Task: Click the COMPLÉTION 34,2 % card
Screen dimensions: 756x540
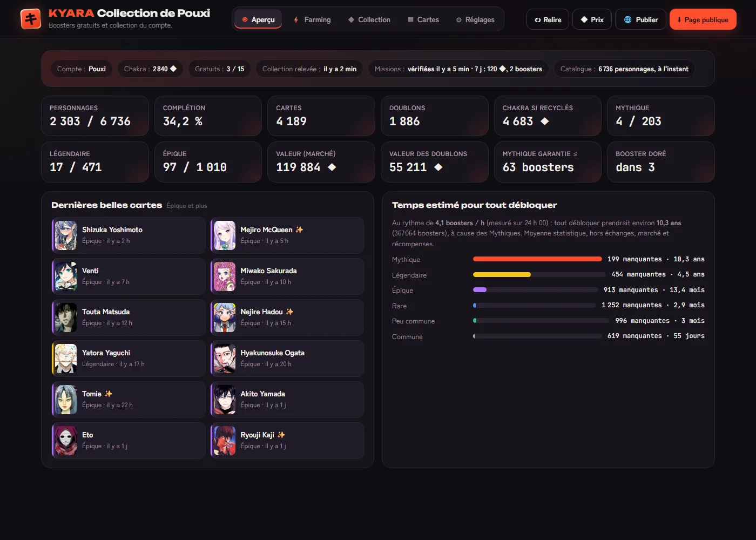Action: [208, 116]
